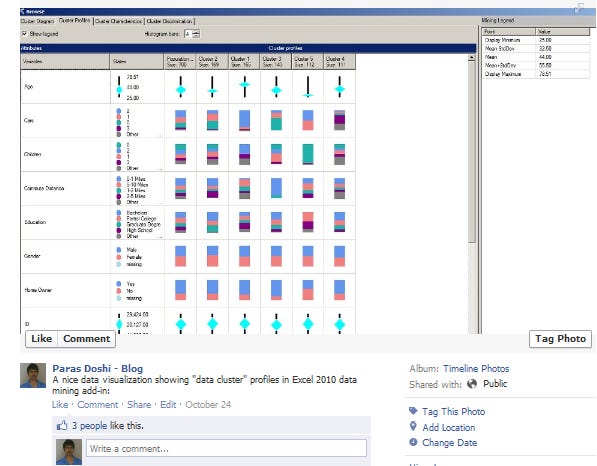Click Display Minimum row in Mining Legend
Viewport: 597px width, 466px height.
536,40
